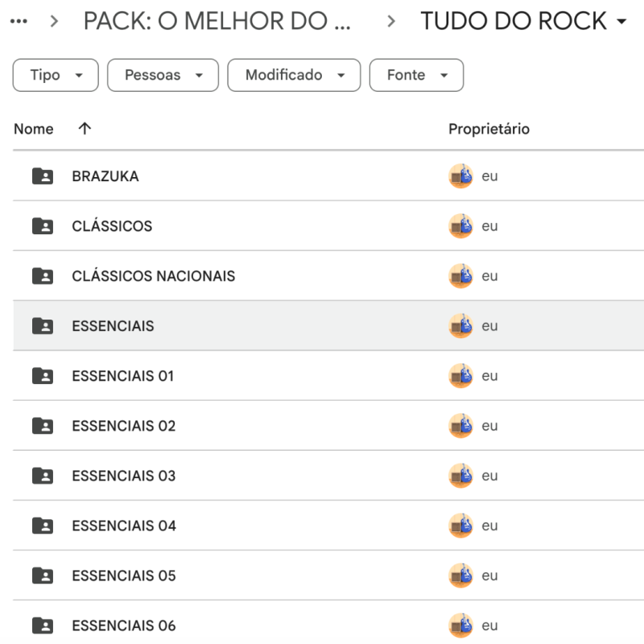Show hidden breadcrumb folders via ellipsis

(18, 22)
